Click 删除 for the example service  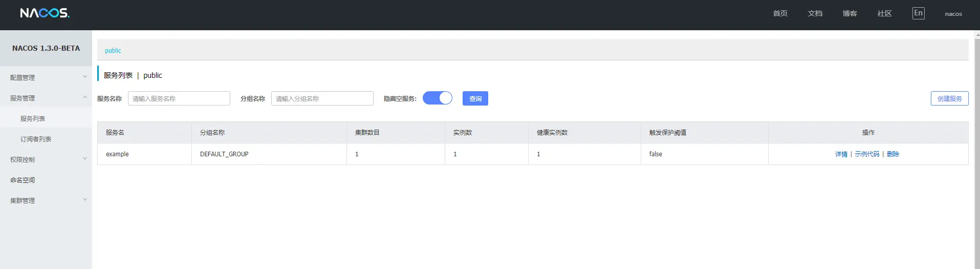pos(892,154)
